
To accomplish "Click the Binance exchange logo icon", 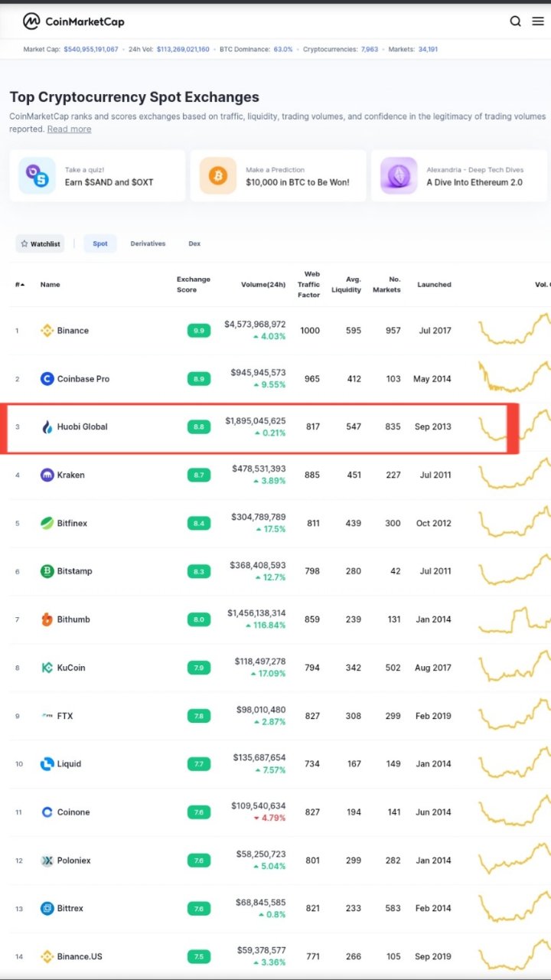I will coord(47,331).
